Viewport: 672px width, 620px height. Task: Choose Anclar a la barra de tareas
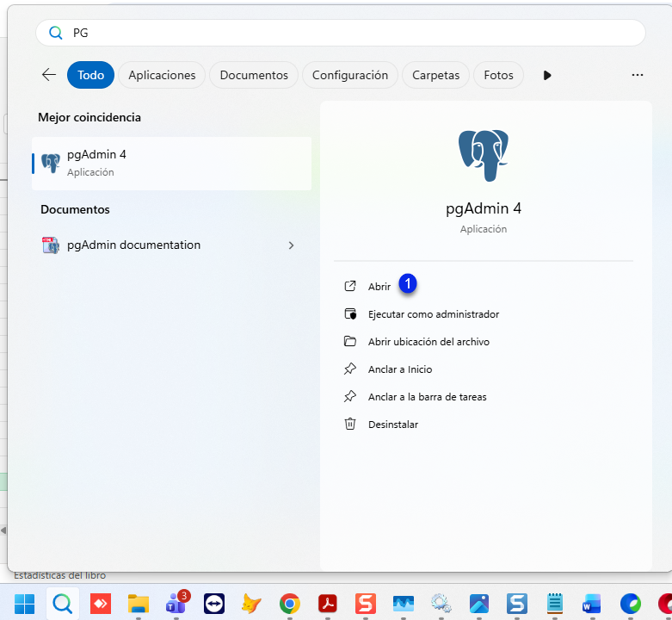[x=427, y=397]
